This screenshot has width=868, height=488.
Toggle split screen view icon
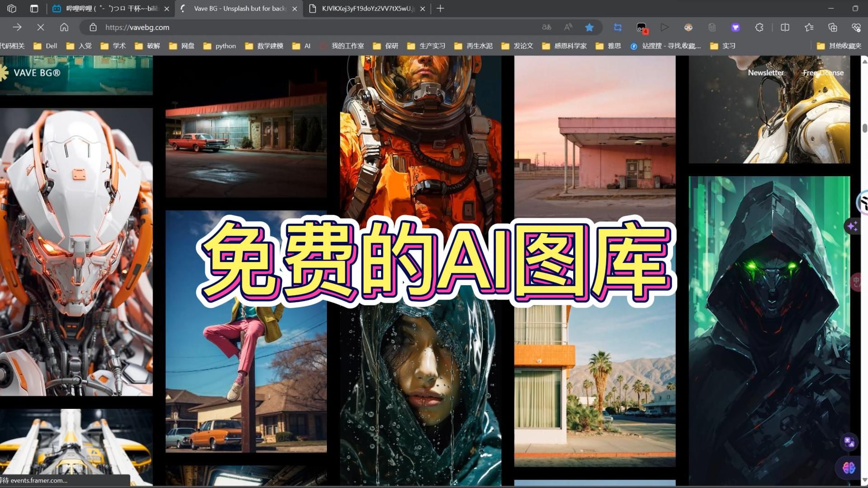[x=785, y=28]
